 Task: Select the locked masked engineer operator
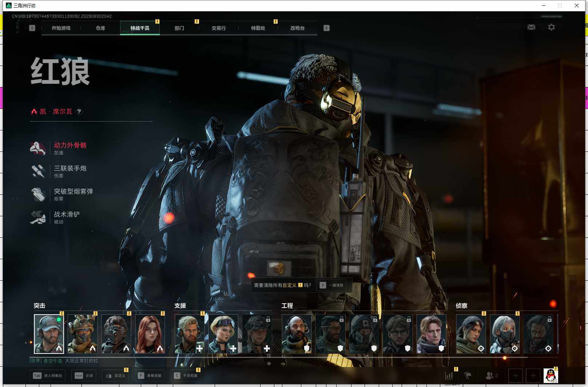click(x=364, y=334)
